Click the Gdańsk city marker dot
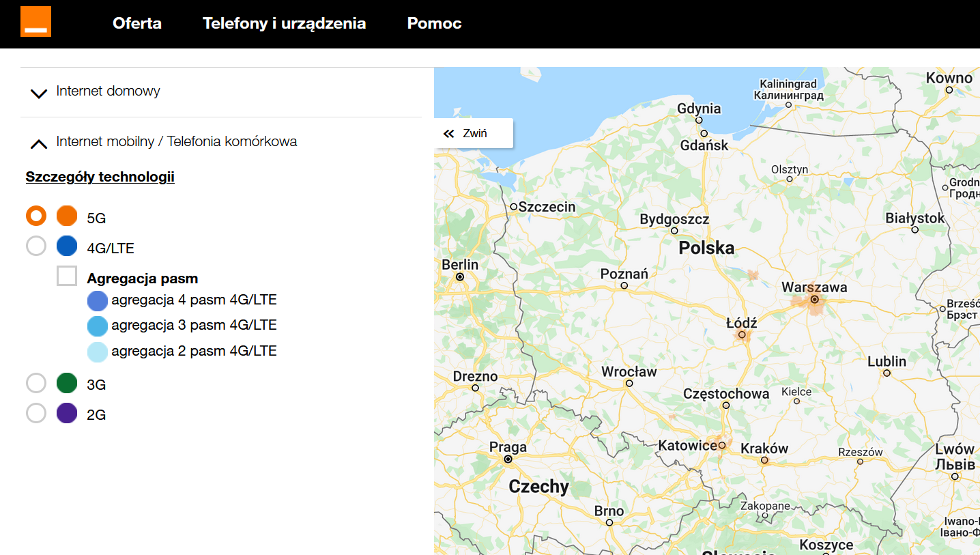The image size is (980, 555). (704, 134)
